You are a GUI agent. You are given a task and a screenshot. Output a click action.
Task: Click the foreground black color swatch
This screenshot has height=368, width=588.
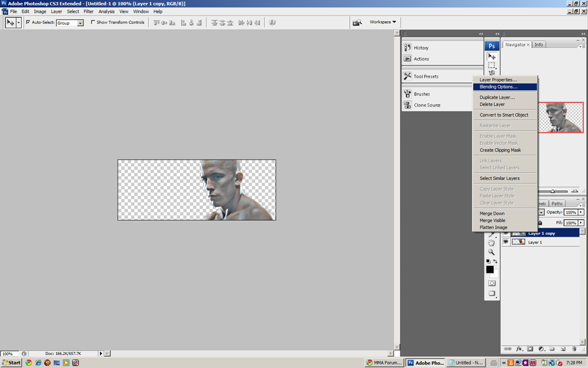pos(490,270)
